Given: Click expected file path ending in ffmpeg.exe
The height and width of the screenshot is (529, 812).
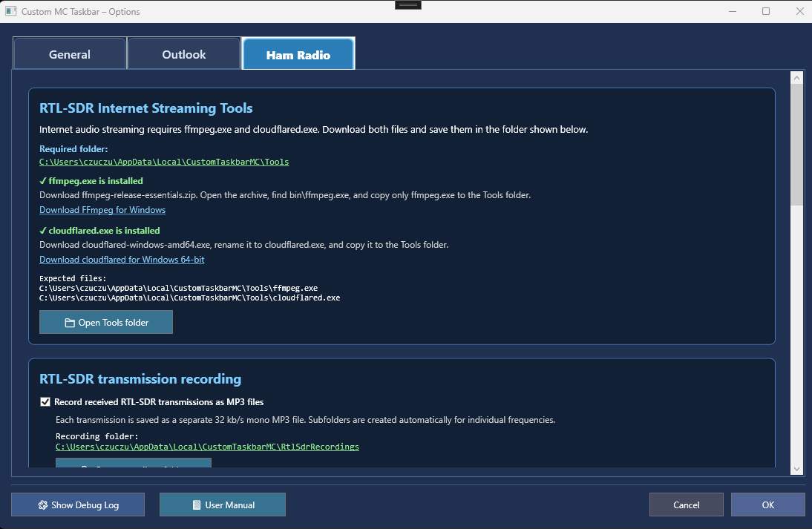Looking at the screenshot, I should pyautogui.click(x=179, y=289).
